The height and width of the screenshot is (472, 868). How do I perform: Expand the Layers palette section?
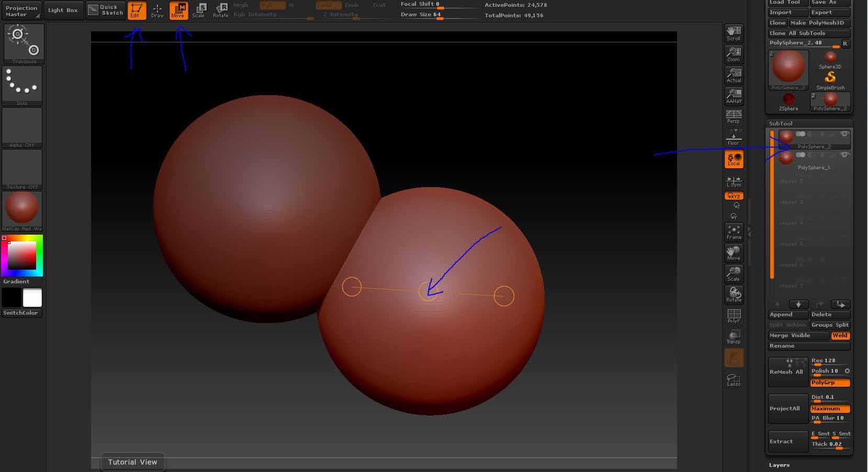point(779,465)
